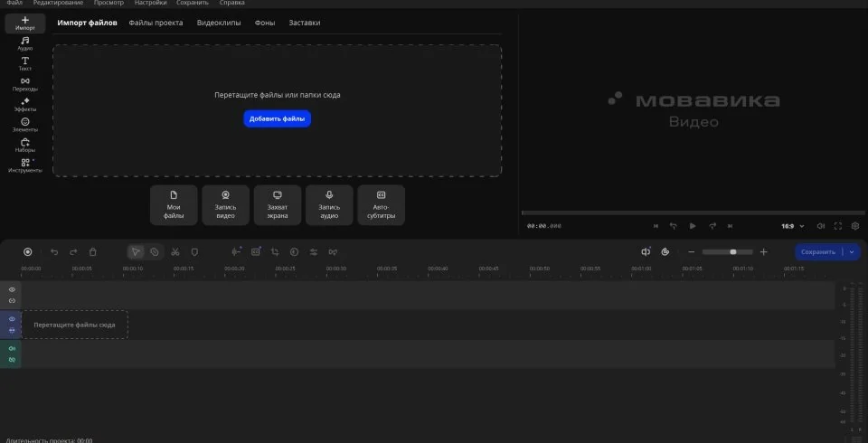Open the Переходы (Transitions) panel in sidebar
Image resolution: width=868 pixels, height=443 pixels.
pyautogui.click(x=25, y=84)
